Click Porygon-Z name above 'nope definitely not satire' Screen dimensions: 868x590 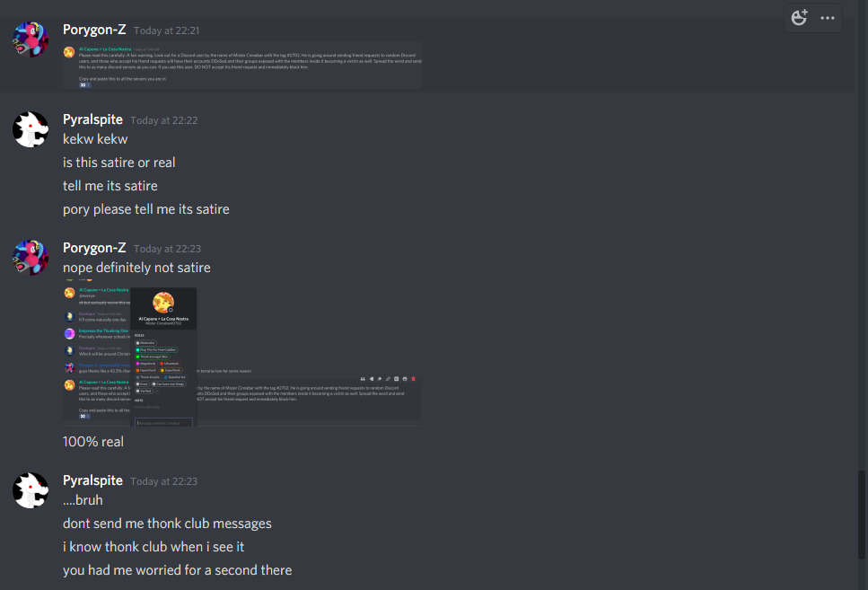tap(94, 248)
